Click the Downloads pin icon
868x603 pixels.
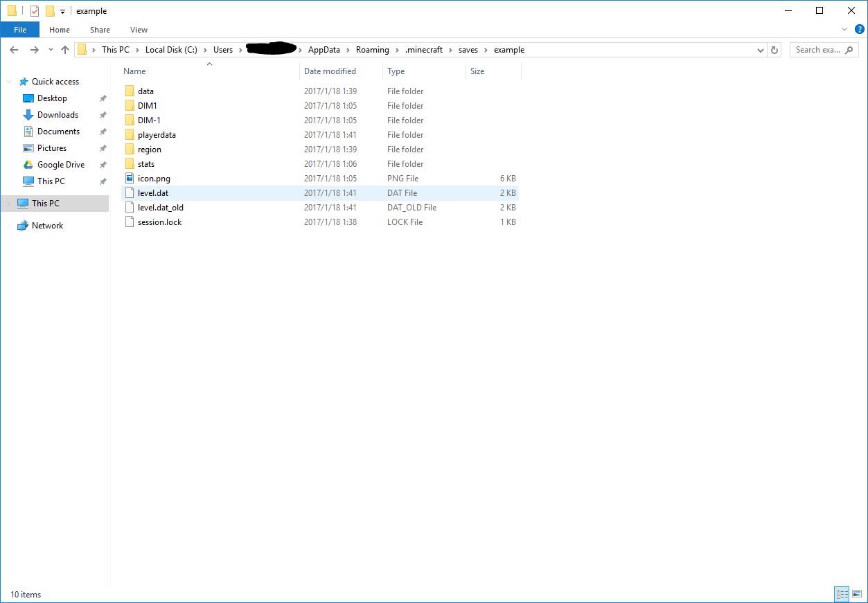103,115
